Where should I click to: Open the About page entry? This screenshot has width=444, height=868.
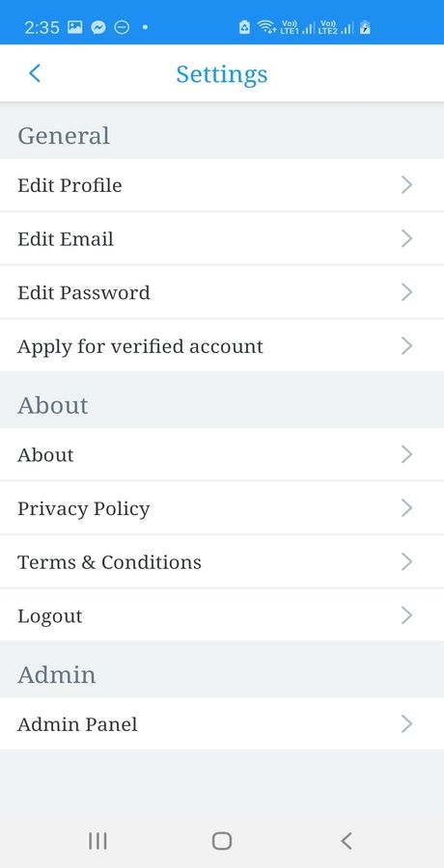(x=222, y=454)
